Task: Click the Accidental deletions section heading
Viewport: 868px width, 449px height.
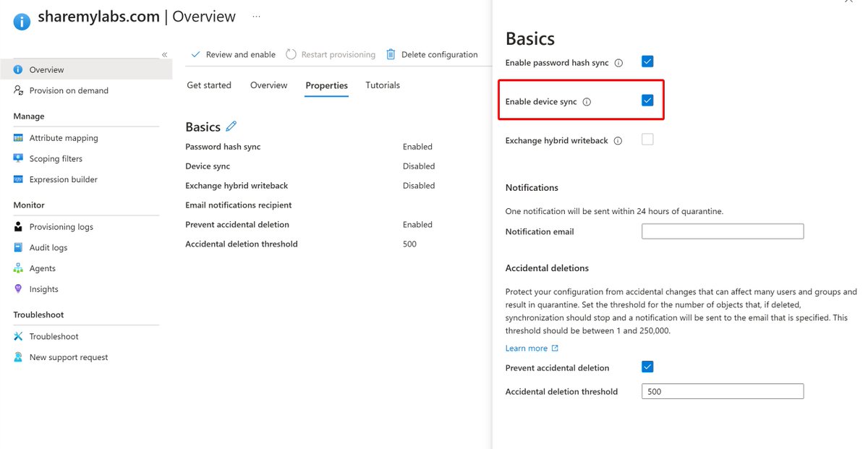Action: (x=547, y=268)
